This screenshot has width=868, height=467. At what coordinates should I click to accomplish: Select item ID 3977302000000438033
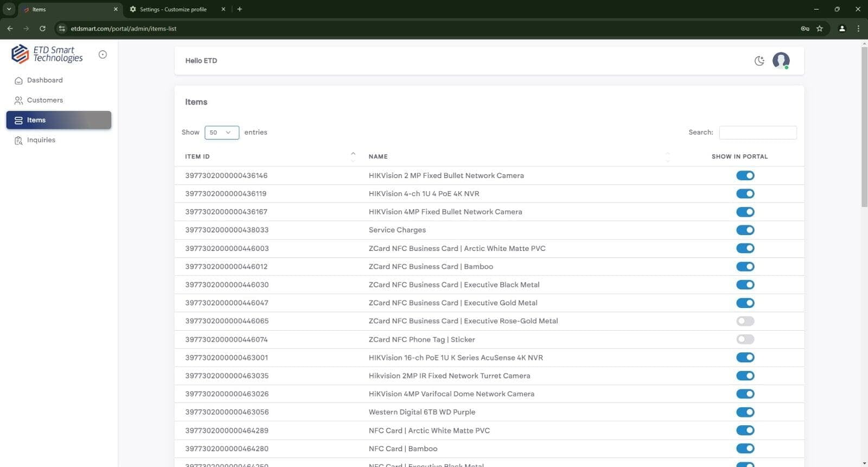point(227,230)
